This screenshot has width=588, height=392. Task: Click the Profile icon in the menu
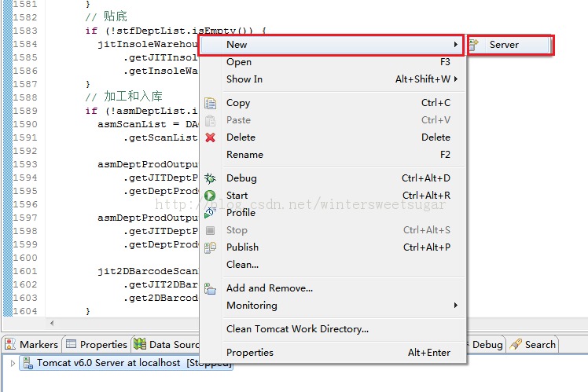(x=210, y=213)
